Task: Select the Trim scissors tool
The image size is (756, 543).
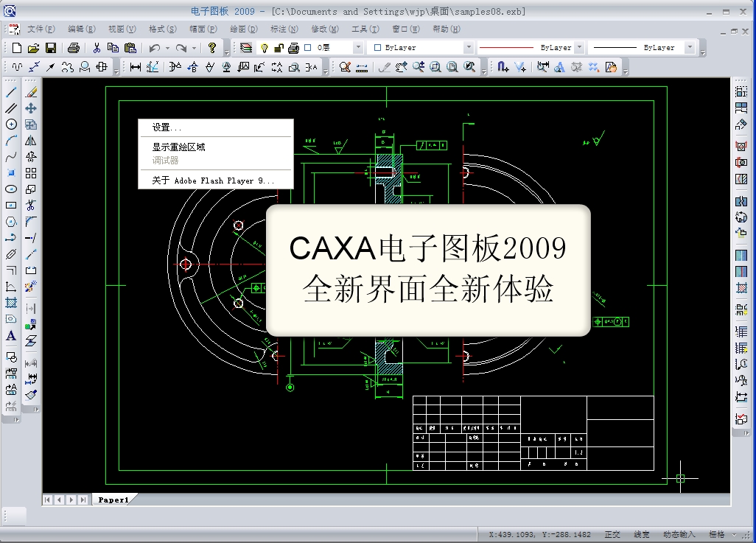Action: tap(31, 206)
